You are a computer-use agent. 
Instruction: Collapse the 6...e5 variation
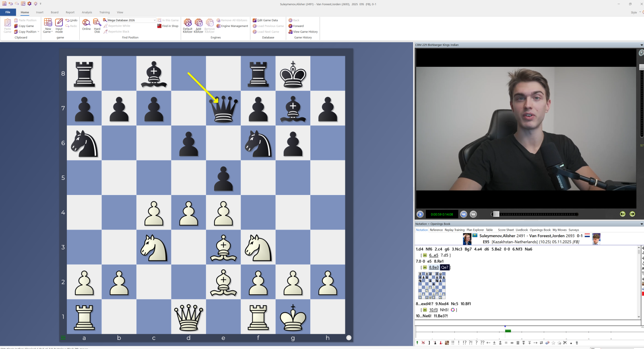pos(425,255)
